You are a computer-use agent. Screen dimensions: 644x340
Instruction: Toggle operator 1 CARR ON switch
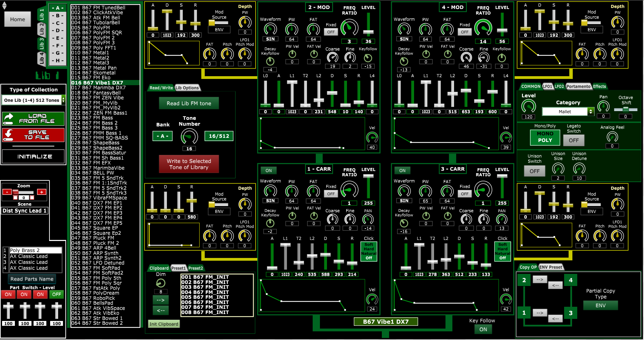(268, 170)
